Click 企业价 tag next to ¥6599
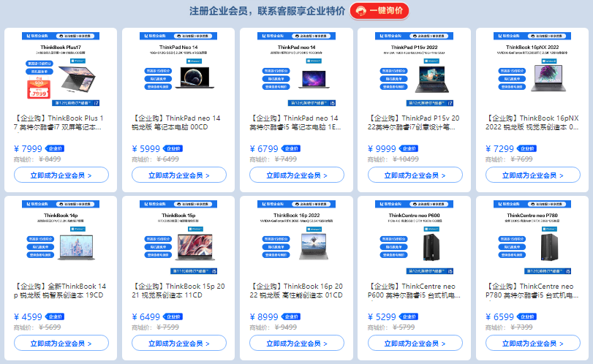This screenshot has height=364, width=593. coord(526,316)
